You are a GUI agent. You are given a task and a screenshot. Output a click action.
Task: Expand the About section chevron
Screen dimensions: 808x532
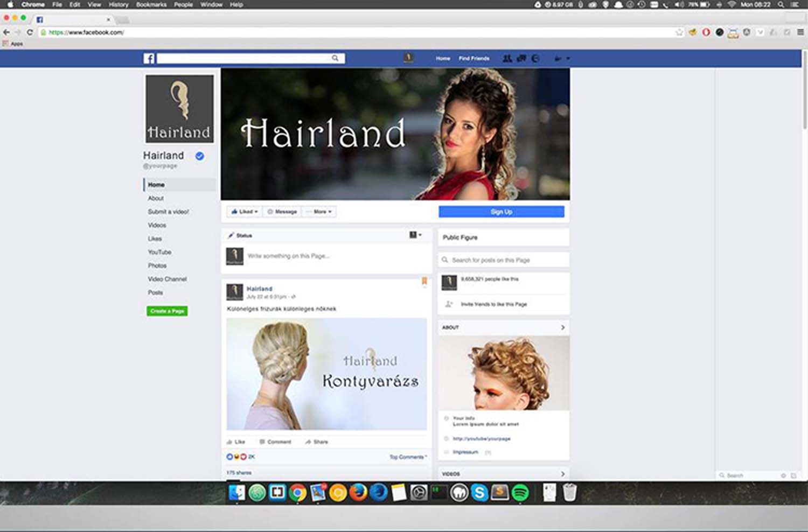pyautogui.click(x=562, y=327)
